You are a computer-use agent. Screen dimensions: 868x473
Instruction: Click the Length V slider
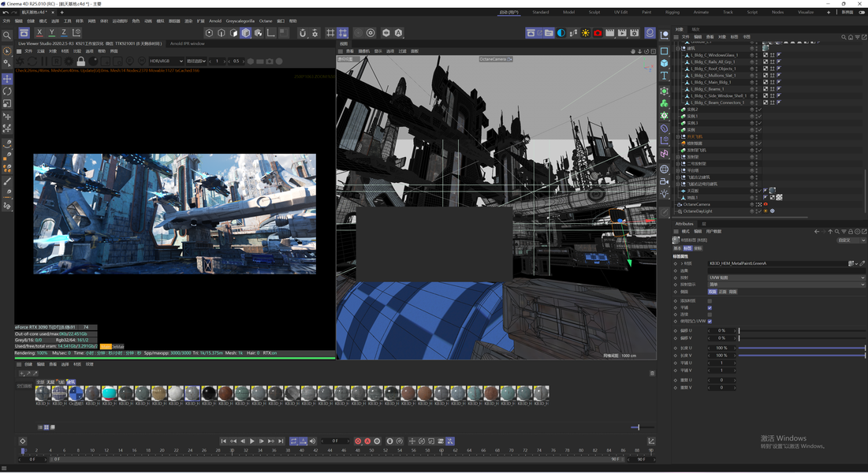point(802,355)
